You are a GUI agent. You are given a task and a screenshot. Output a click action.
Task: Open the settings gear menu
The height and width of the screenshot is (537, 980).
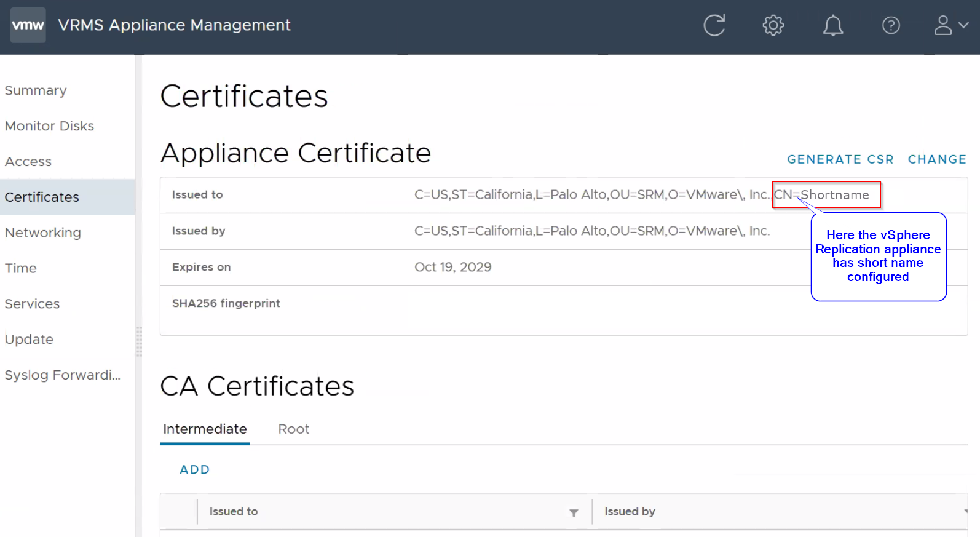(x=773, y=25)
